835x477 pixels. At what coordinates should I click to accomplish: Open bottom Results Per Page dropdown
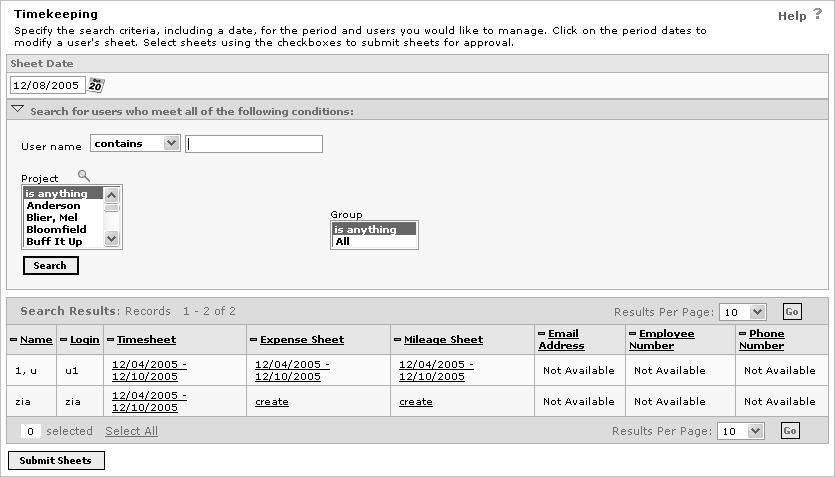tap(741, 431)
